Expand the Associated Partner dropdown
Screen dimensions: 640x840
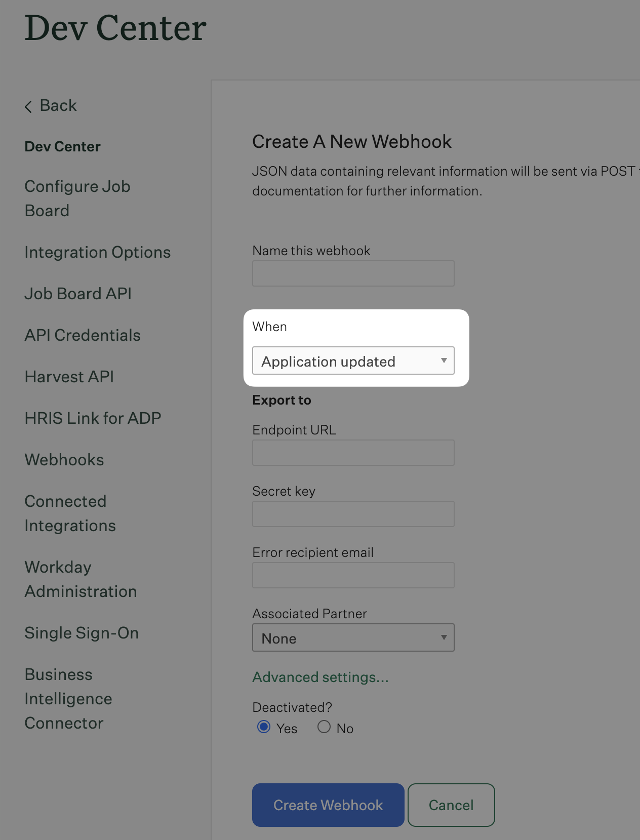coord(353,638)
